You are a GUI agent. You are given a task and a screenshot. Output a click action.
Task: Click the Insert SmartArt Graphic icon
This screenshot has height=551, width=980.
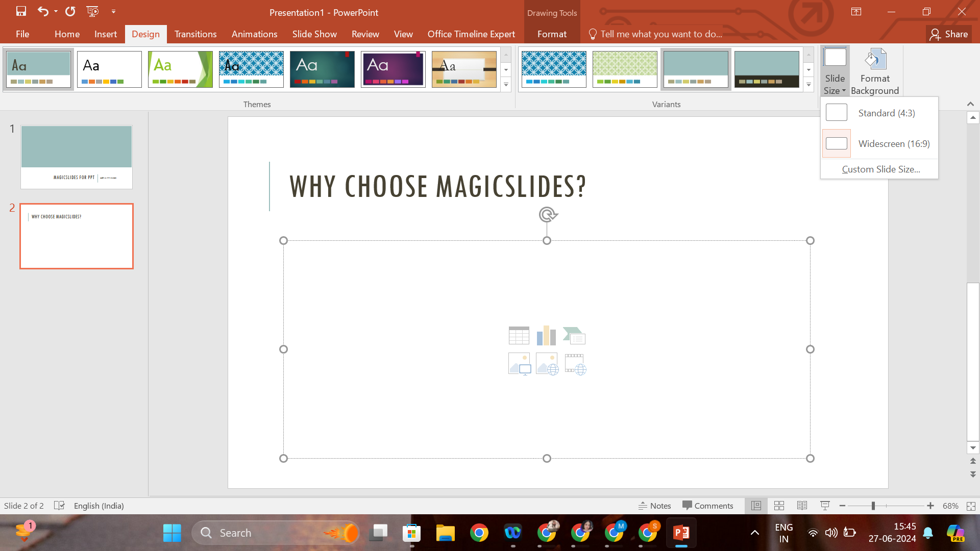click(574, 336)
